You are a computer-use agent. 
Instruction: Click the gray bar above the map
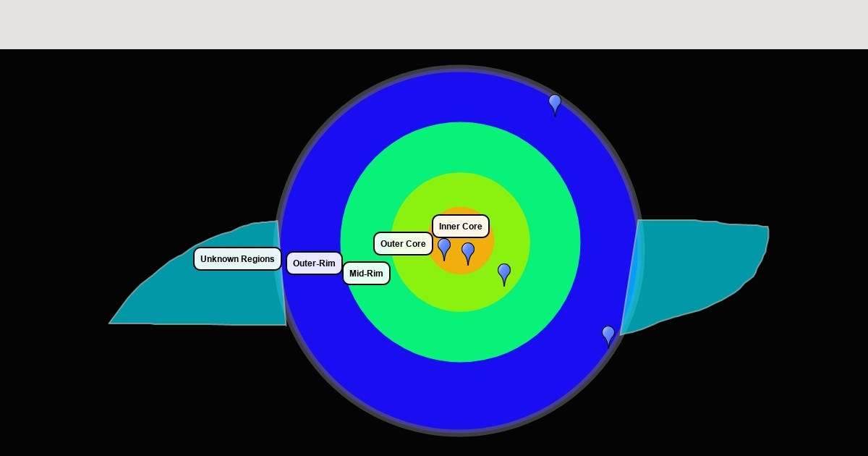[434, 25]
